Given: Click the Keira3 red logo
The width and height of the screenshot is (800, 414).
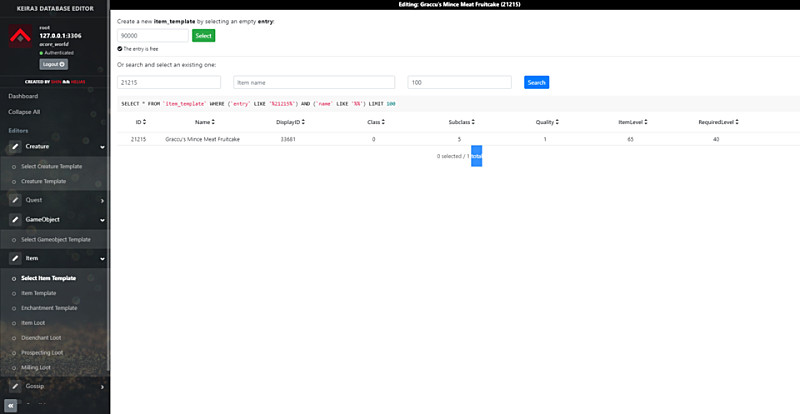Looking at the screenshot, I should (20, 38).
